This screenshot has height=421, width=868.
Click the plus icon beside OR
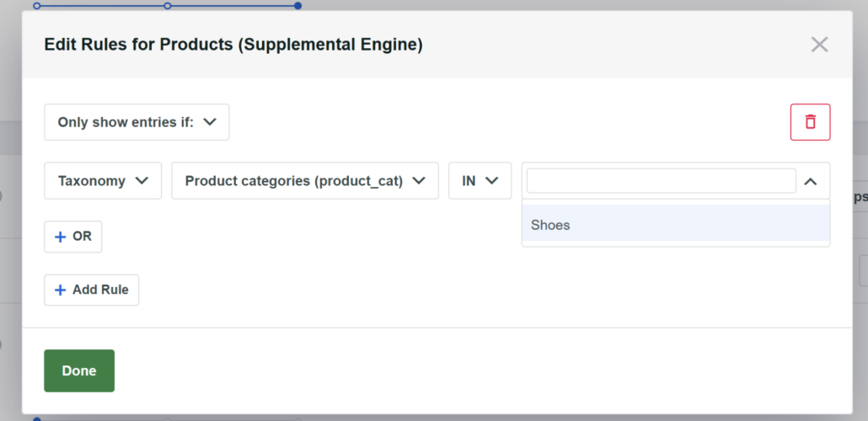pyautogui.click(x=60, y=237)
